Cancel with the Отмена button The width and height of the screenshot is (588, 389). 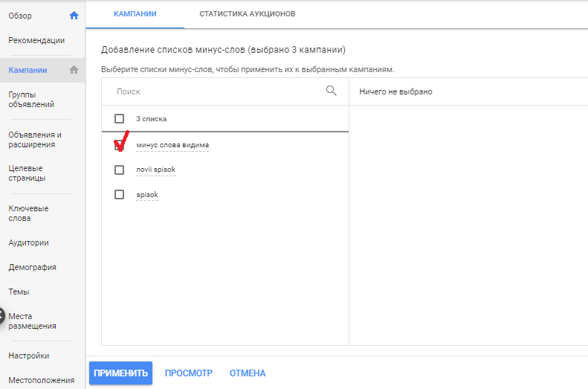(248, 373)
